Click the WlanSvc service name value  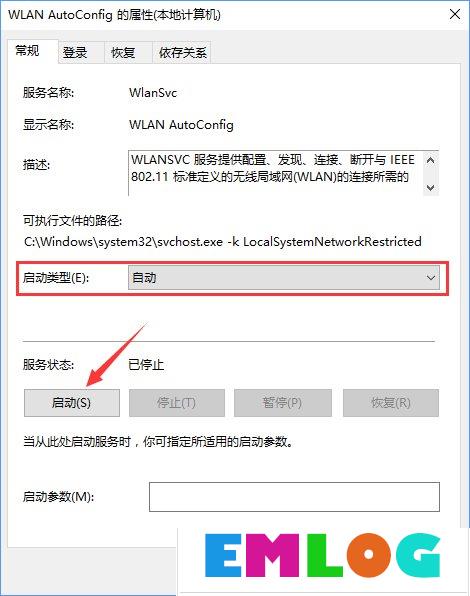pyautogui.click(x=153, y=93)
